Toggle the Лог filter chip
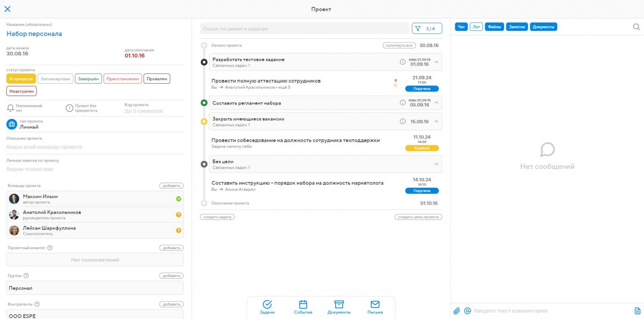The width and height of the screenshot is (644, 319). click(x=476, y=27)
